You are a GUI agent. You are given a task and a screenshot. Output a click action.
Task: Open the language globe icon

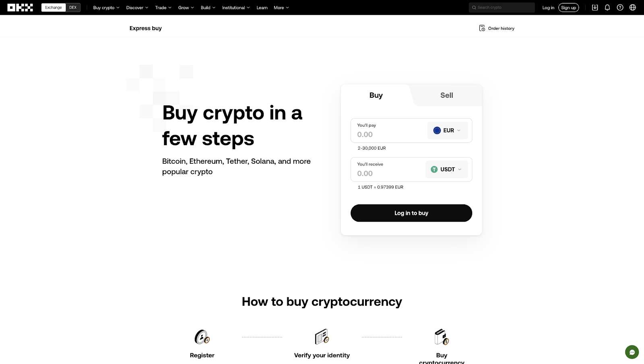pos(632,7)
